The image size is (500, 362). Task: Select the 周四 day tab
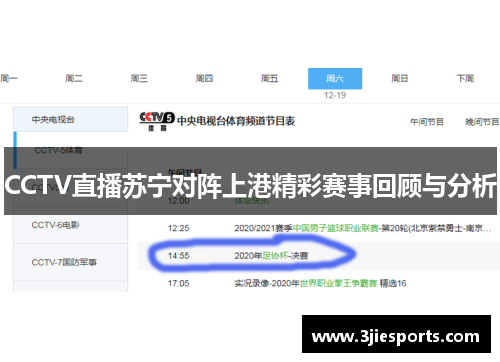point(204,78)
